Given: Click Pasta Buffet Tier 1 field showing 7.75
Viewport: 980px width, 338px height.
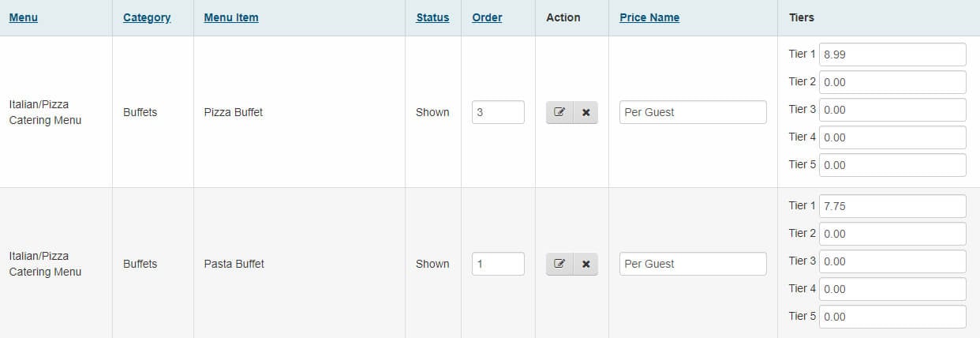Looking at the screenshot, I should pyautogui.click(x=892, y=206).
